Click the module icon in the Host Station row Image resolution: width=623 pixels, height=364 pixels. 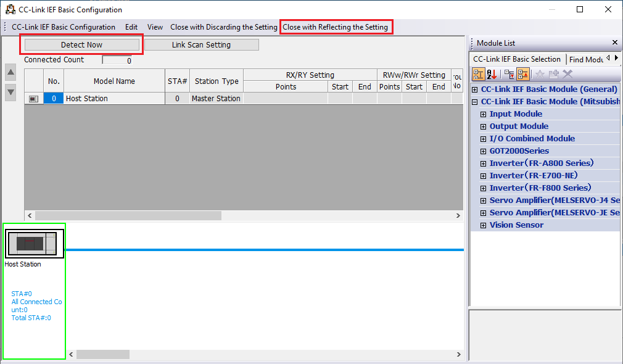tap(34, 99)
